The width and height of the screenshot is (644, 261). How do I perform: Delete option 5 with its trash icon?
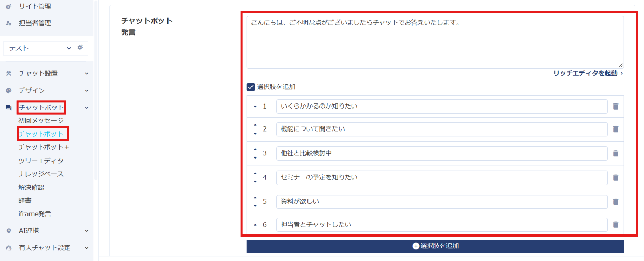coord(615,202)
